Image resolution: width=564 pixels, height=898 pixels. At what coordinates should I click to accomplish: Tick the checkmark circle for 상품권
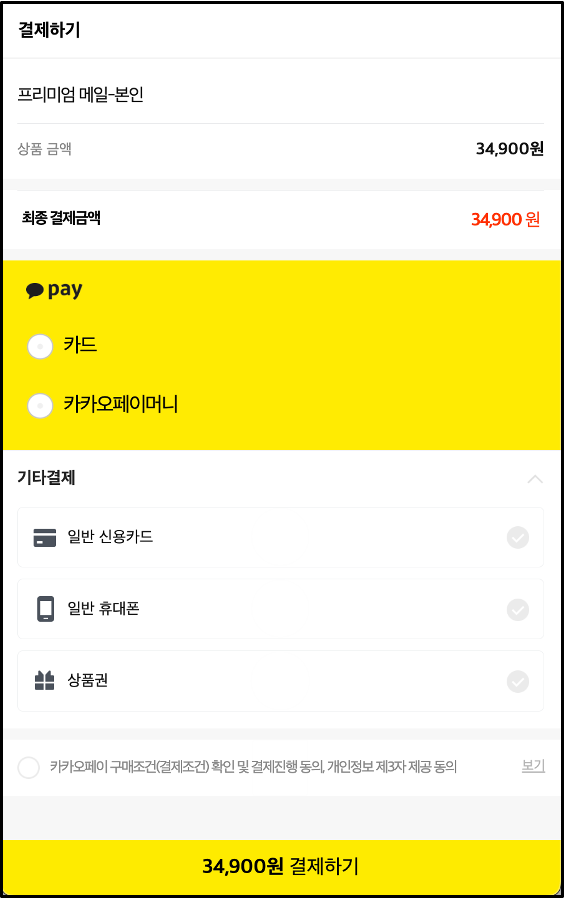[x=518, y=682]
